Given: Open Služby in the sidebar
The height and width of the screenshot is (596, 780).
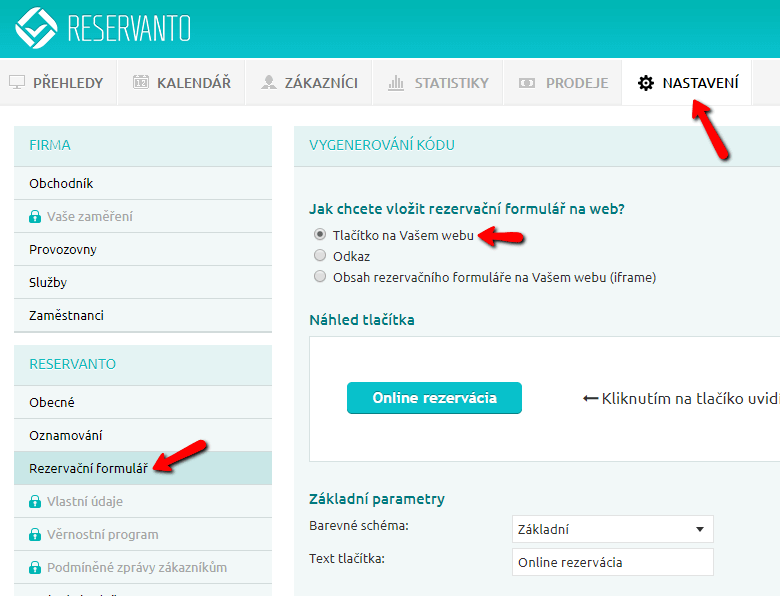Looking at the screenshot, I should point(143,282).
